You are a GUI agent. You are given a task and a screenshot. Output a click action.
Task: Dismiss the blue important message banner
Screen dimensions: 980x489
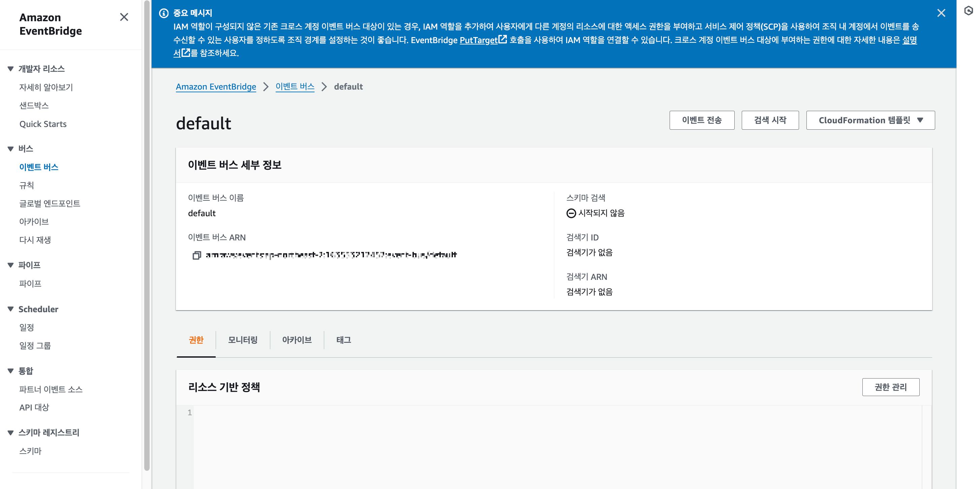[941, 13]
